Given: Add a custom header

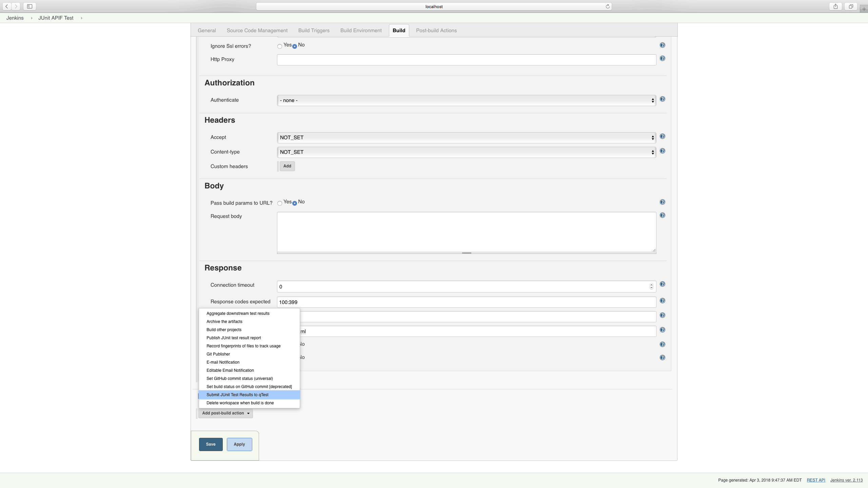Looking at the screenshot, I should tap(287, 166).
